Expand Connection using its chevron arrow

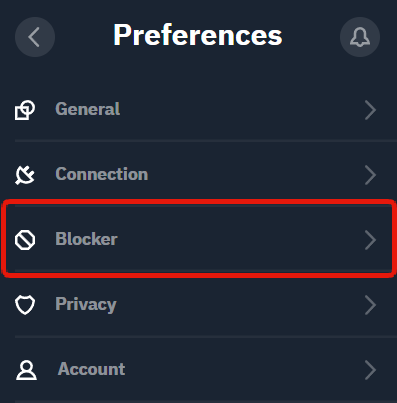pyautogui.click(x=370, y=175)
